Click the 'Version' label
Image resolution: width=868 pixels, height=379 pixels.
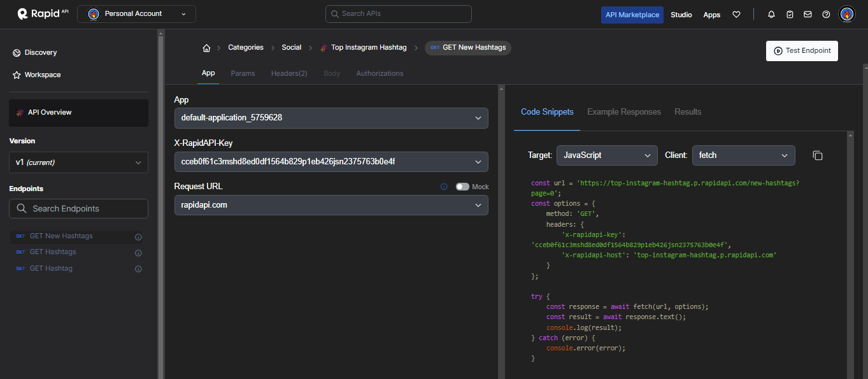pyautogui.click(x=22, y=141)
